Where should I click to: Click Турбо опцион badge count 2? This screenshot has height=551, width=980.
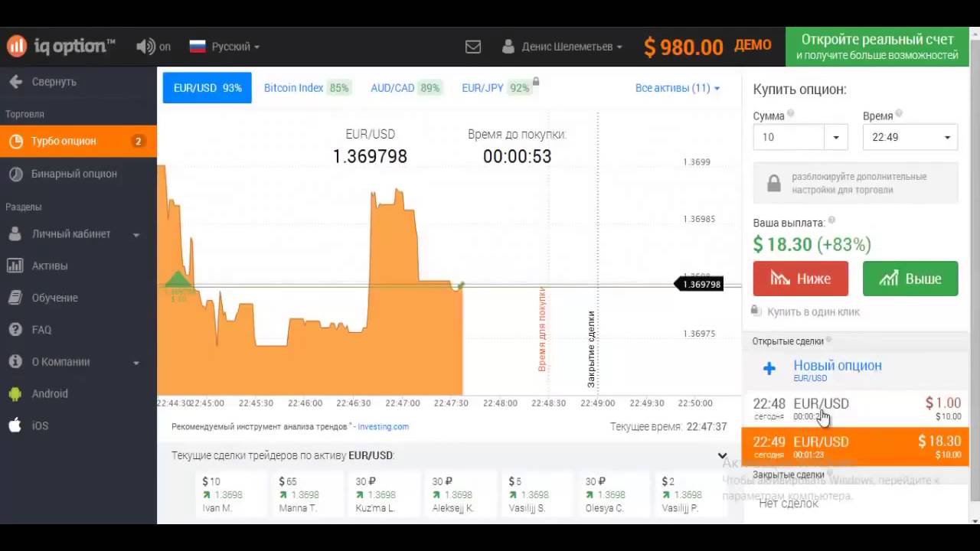pyautogui.click(x=139, y=141)
